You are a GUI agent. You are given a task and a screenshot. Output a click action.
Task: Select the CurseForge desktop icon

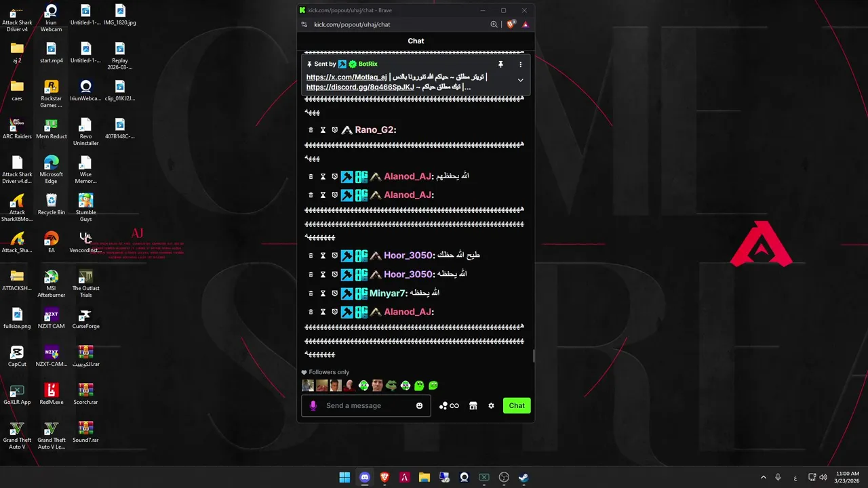(85, 318)
